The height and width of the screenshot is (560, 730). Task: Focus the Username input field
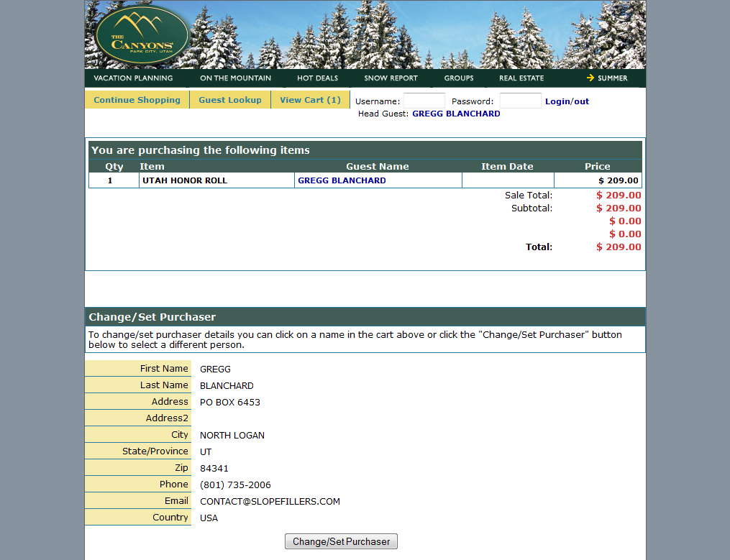(424, 101)
